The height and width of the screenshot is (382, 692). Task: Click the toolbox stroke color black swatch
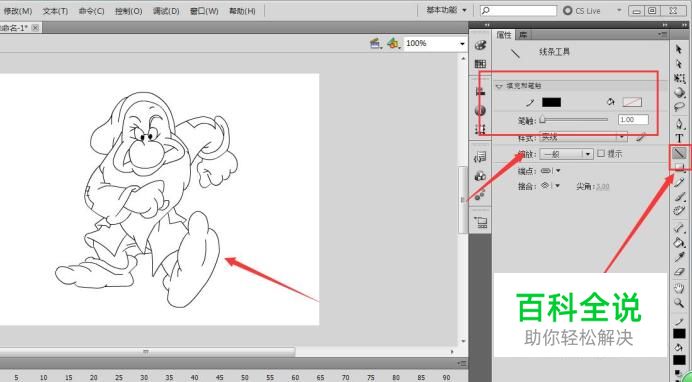pos(679,334)
